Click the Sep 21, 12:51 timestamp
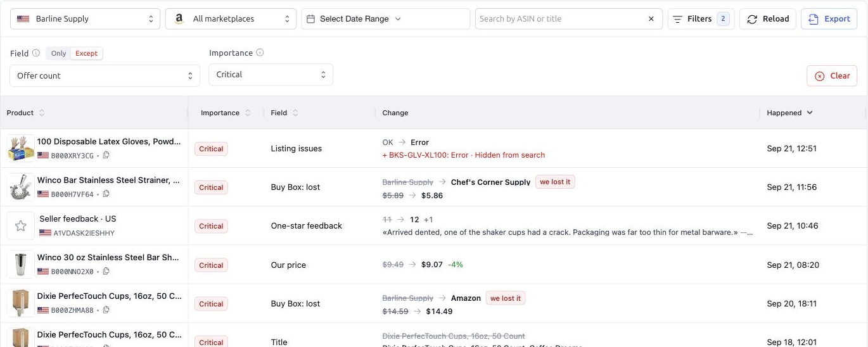 point(791,148)
